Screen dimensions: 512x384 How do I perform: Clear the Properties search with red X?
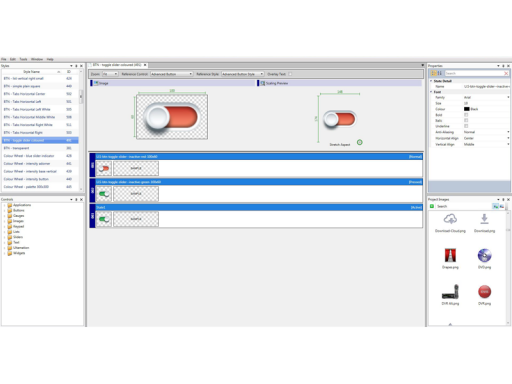click(x=506, y=73)
